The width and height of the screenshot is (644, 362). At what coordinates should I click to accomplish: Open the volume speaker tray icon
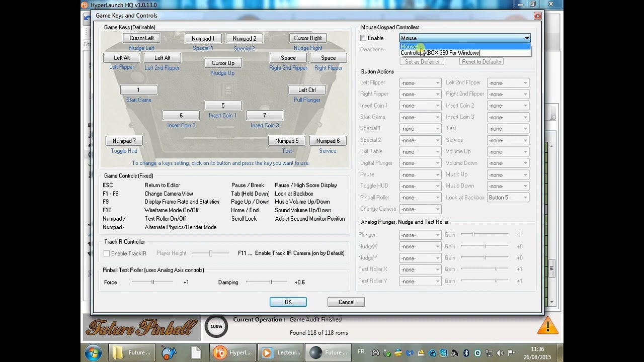[500, 353]
